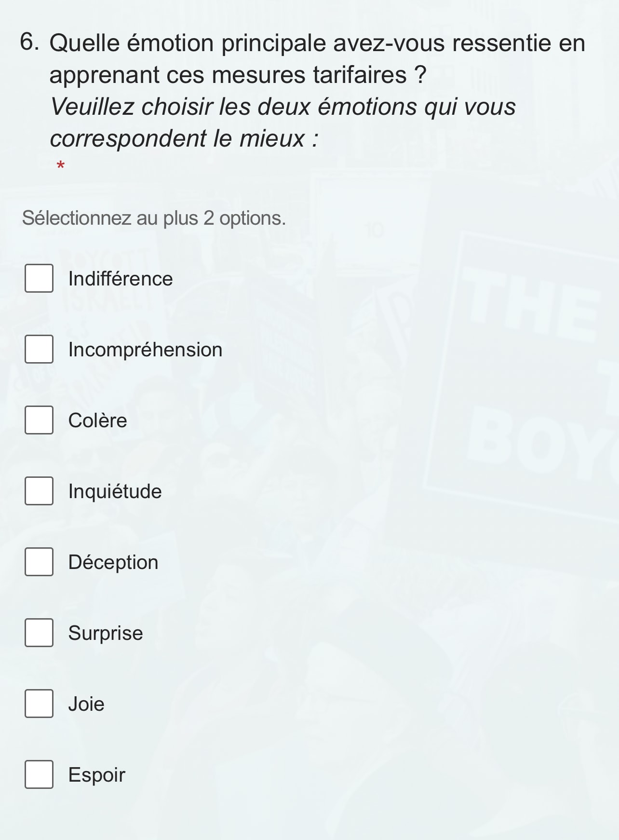
Task: Click the 'Sélectionnez au plus 2 options' hint
Action: pos(154,218)
